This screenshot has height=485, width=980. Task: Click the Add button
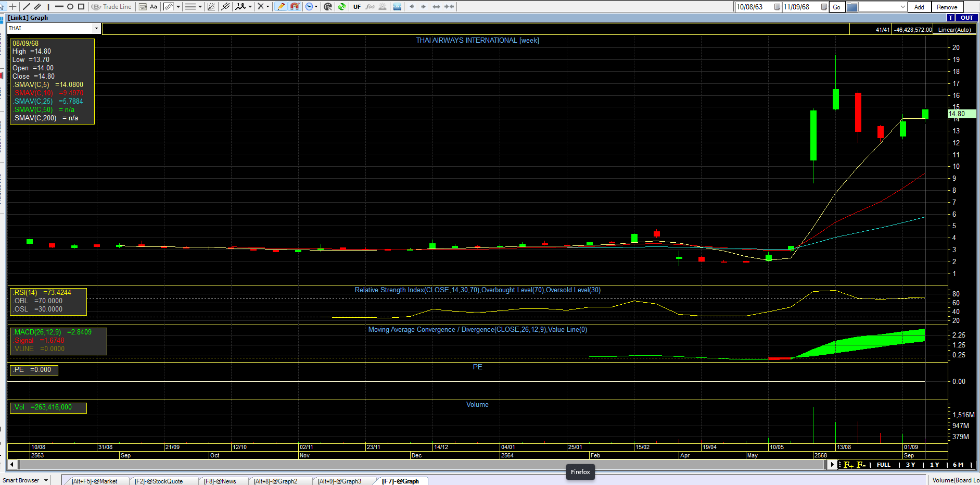[x=919, y=7]
